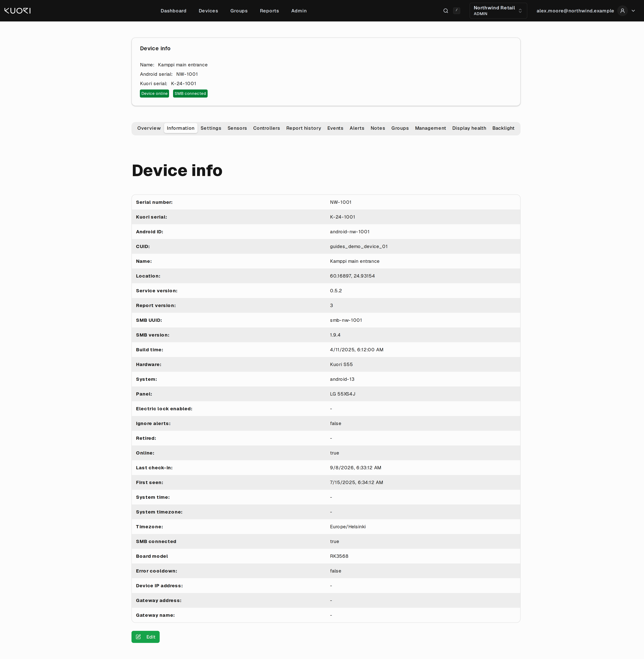The width and height of the screenshot is (644, 659).
Task: Click the SMB version value 1.9.4
Action: point(335,335)
